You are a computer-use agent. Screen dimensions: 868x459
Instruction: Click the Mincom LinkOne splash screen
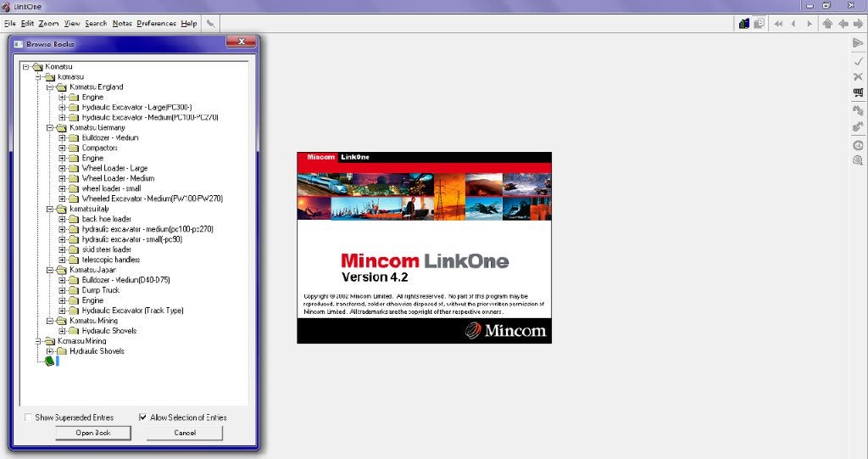click(424, 247)
